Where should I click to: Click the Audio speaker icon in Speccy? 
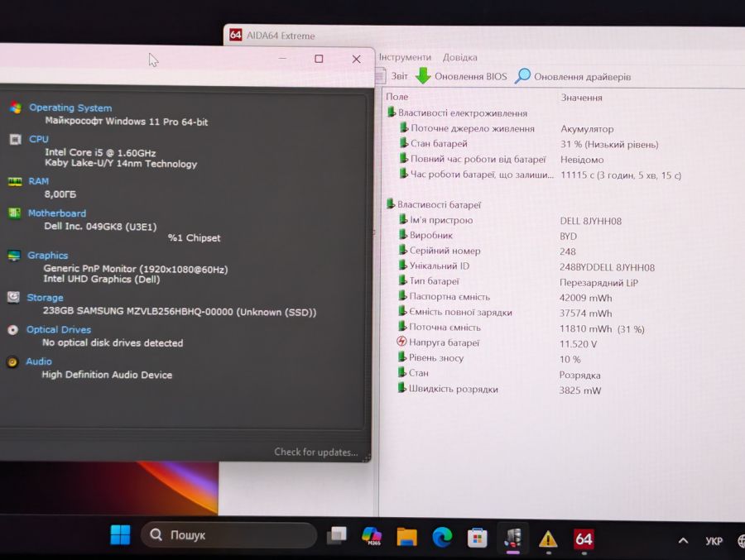[x=12, y=362]
